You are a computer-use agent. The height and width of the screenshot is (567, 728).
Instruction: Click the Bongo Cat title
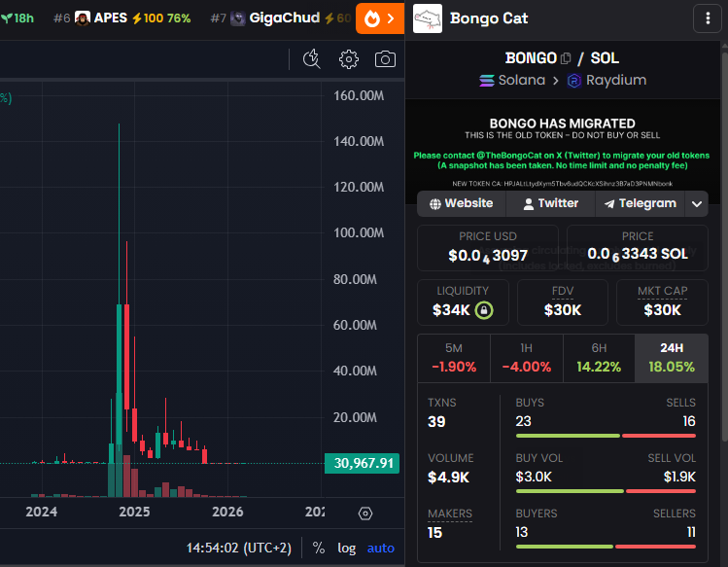(x=489, y=18)
